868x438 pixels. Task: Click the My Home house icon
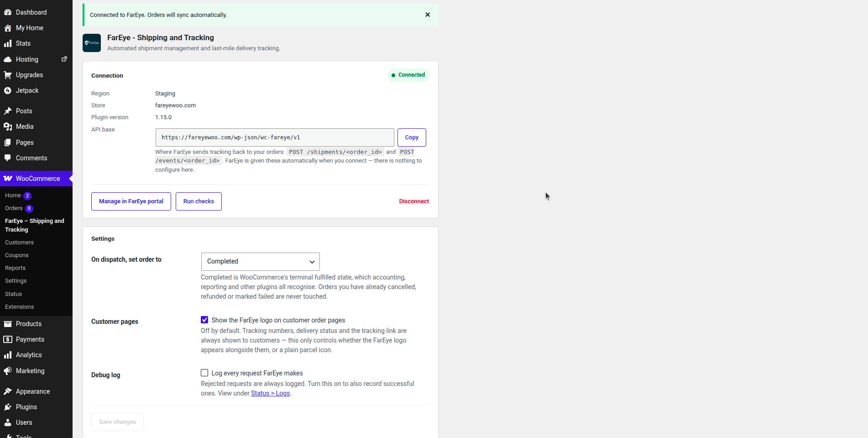[x=8, y=28]
